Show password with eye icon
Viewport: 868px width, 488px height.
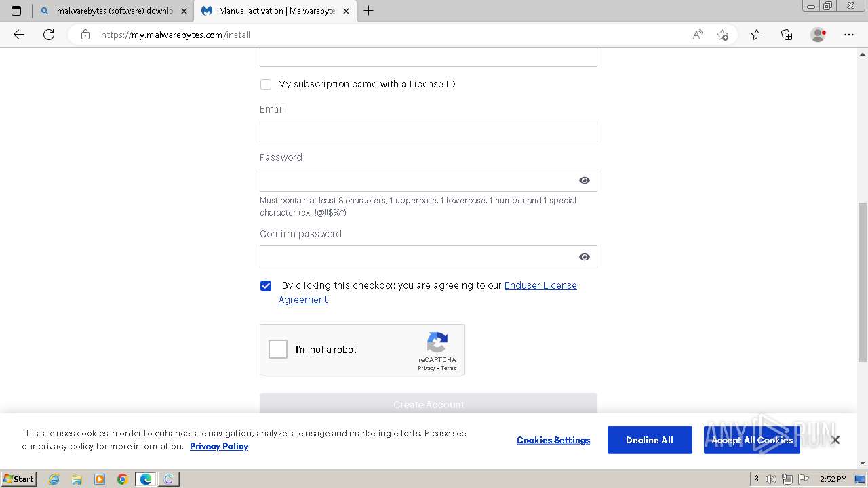tap(585, 180)
